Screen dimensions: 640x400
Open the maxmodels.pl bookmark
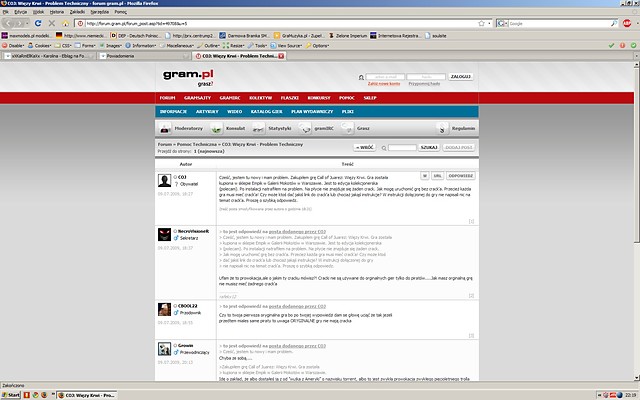(x=27, y=36)
